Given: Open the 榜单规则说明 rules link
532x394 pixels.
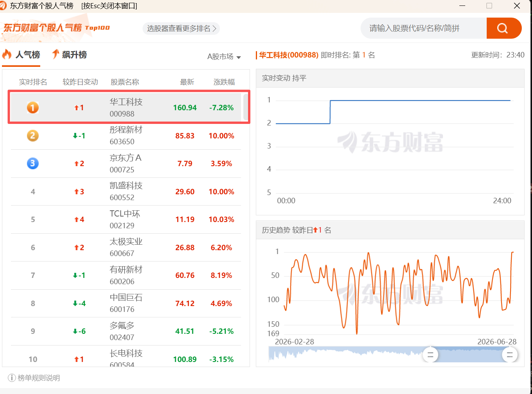Looking at the screenshot, I should pyautogui.click(x=39, y=378).
